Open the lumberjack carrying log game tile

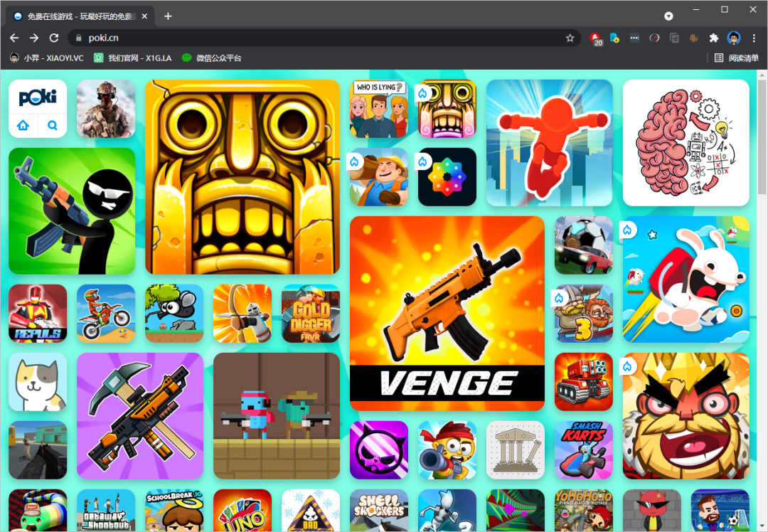pyautogui.click(x=379, y=177)
